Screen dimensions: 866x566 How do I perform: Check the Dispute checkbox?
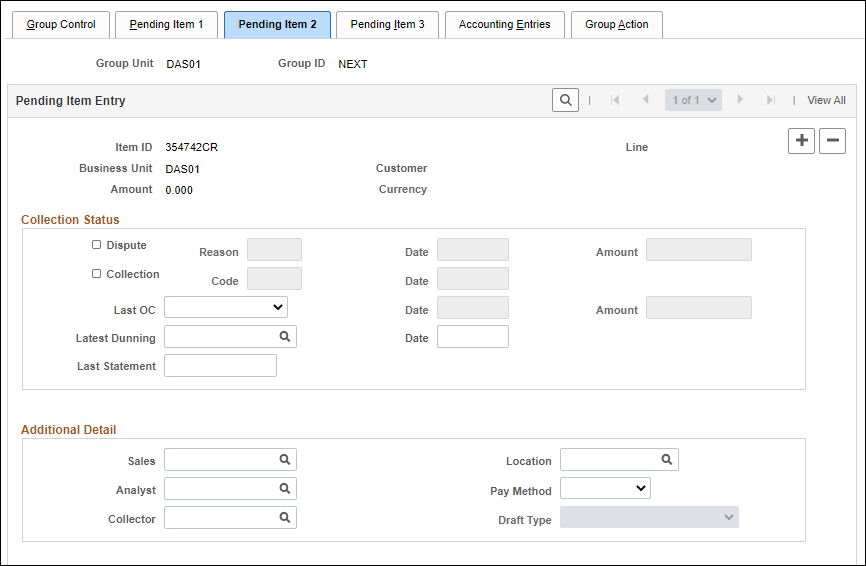[x=97, y=245]
